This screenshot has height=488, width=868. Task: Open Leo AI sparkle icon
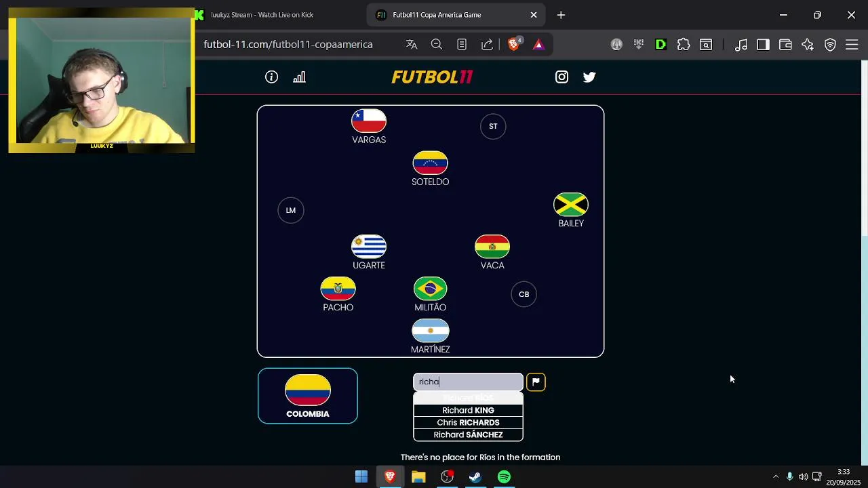tap(808, 44)
